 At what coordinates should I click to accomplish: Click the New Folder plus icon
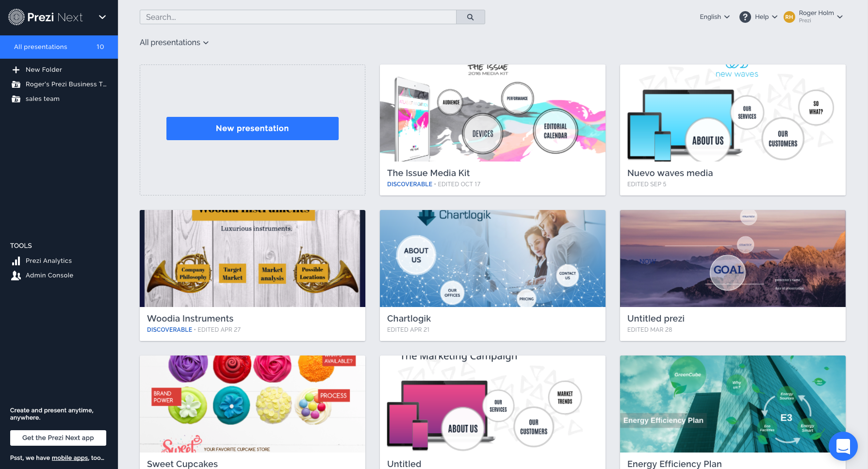tap(16, 70)
